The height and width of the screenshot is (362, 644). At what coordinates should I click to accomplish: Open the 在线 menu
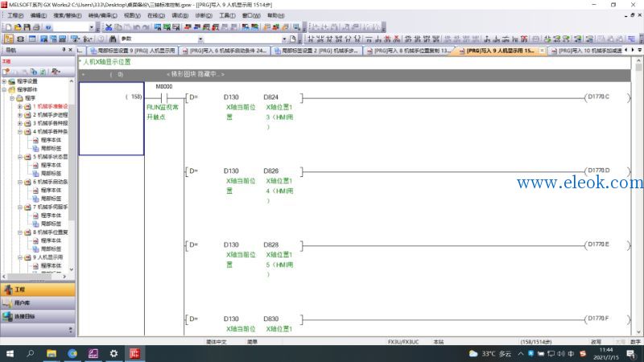click(x=156, y=15)
